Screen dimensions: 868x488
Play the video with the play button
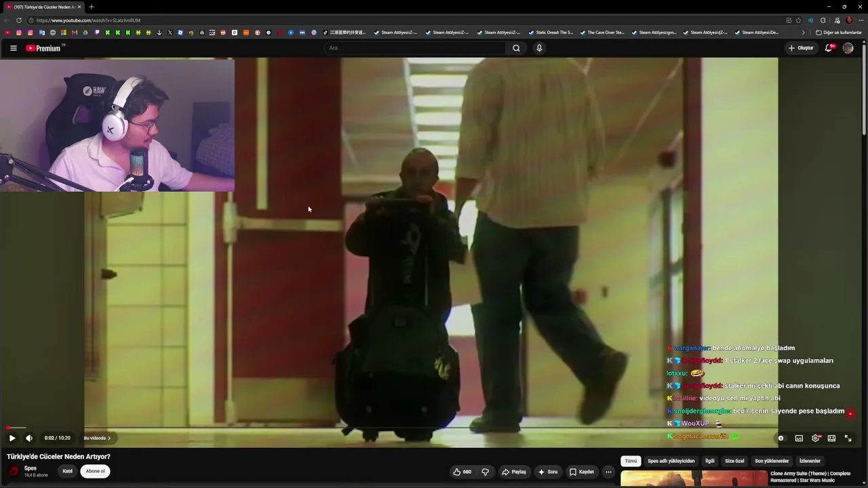[12, 438]
